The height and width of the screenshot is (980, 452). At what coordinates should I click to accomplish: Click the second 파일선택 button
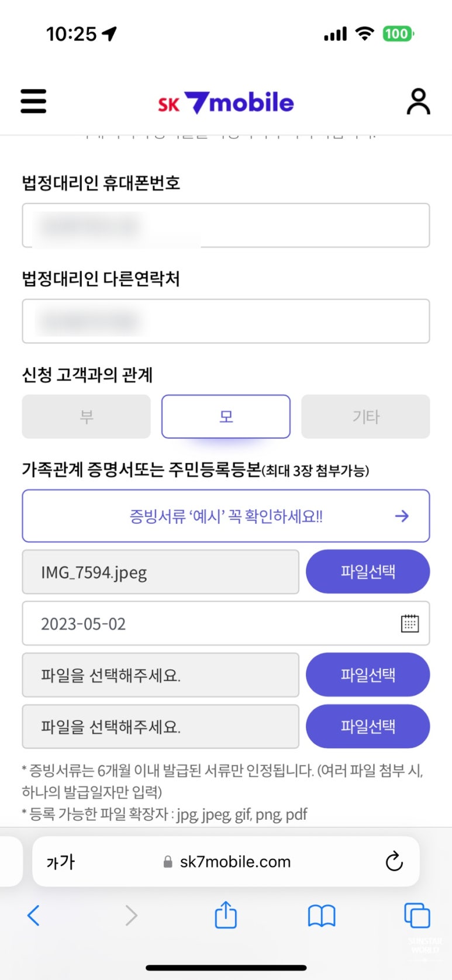[x=368, y=675]
